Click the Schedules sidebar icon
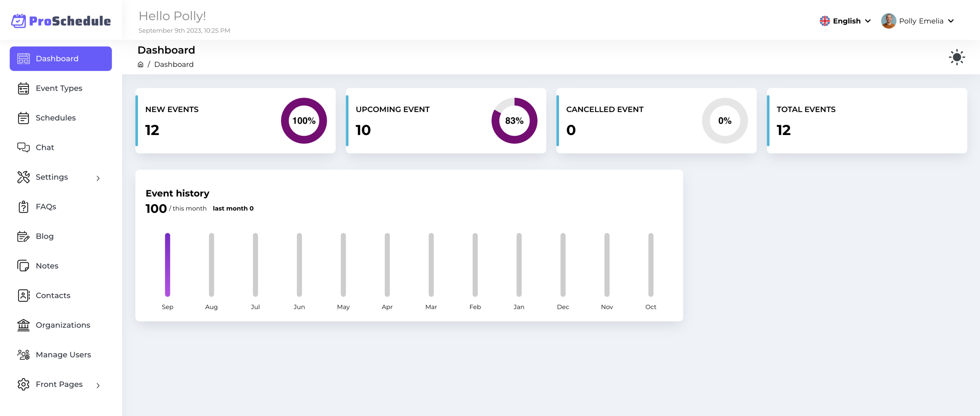980x416 pixels. pyautogui.click(x=23, y=118)
